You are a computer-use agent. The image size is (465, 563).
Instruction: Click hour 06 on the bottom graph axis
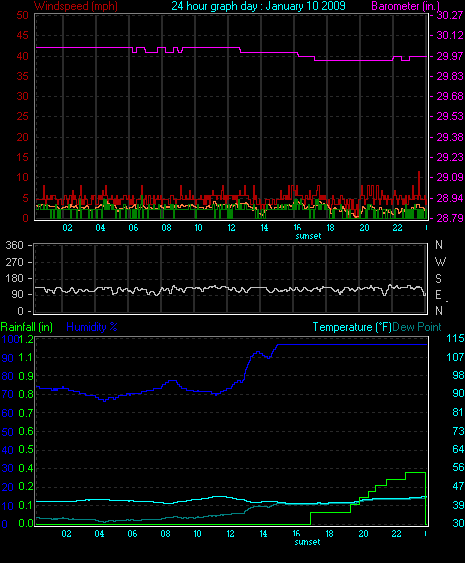click(x=132, y=534)
